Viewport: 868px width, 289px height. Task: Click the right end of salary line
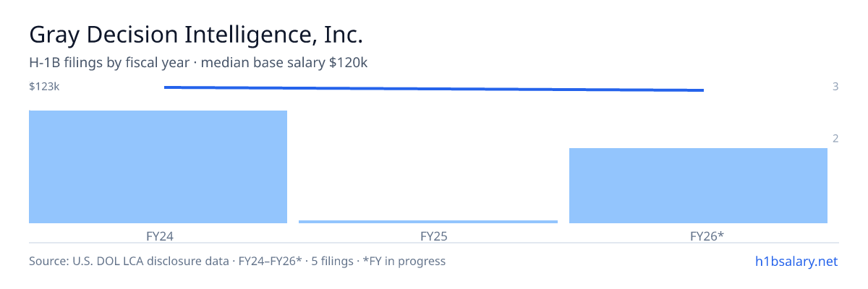click(702, 90)
